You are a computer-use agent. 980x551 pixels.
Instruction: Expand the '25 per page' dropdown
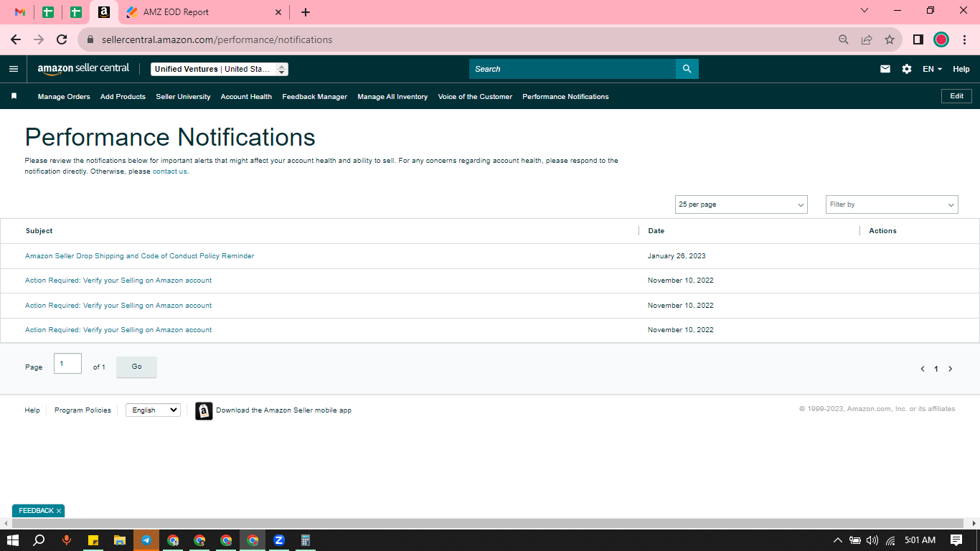(x=741, y=204)
